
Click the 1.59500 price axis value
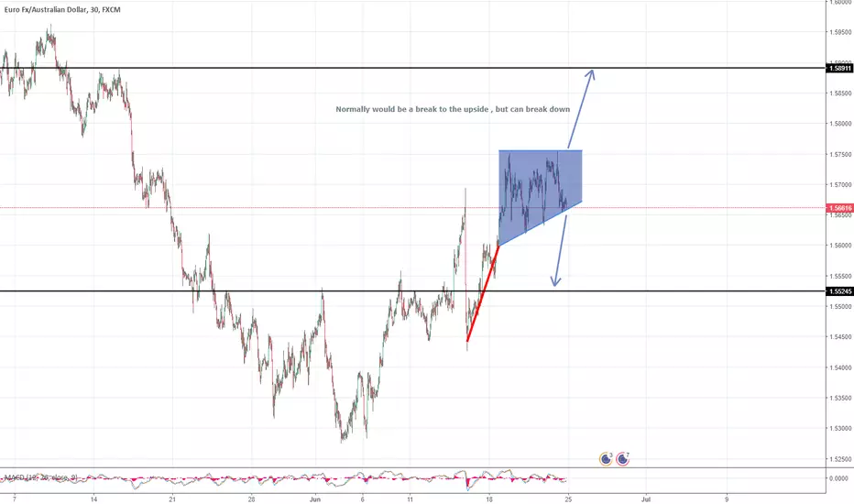pos(840,32)
